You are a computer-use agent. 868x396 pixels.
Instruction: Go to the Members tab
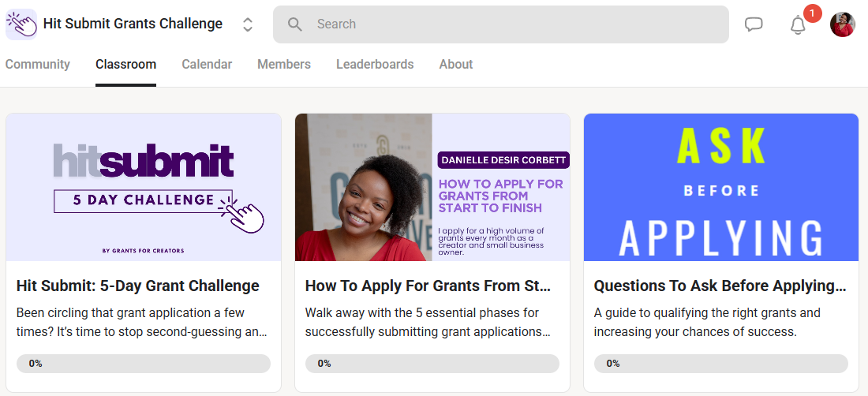(x=284, y=64)
